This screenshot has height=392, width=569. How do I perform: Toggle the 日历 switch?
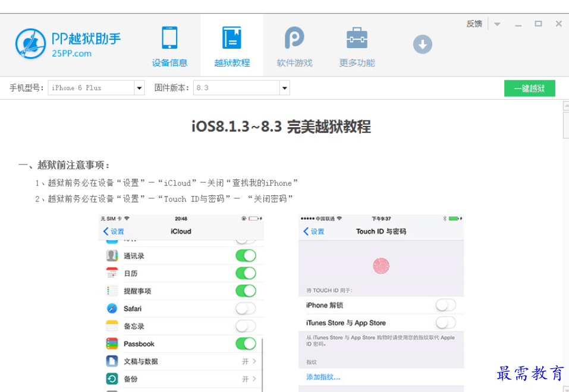246,273
